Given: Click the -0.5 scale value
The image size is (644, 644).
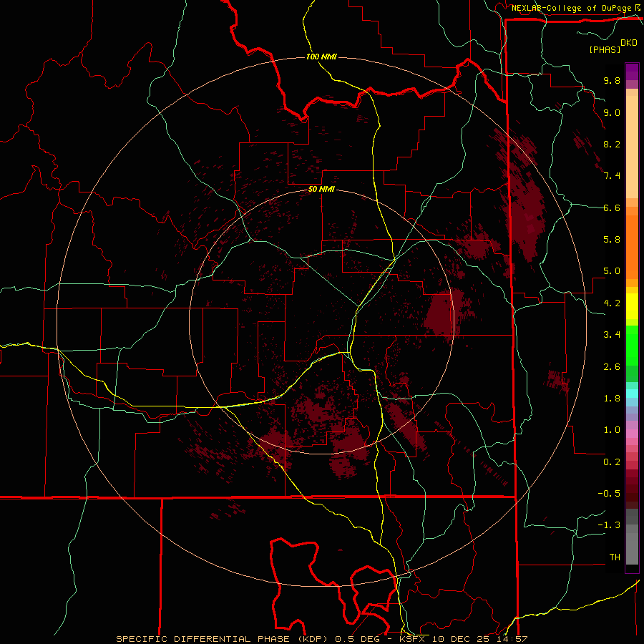Looking at the screenshot, I should point(609,494).
